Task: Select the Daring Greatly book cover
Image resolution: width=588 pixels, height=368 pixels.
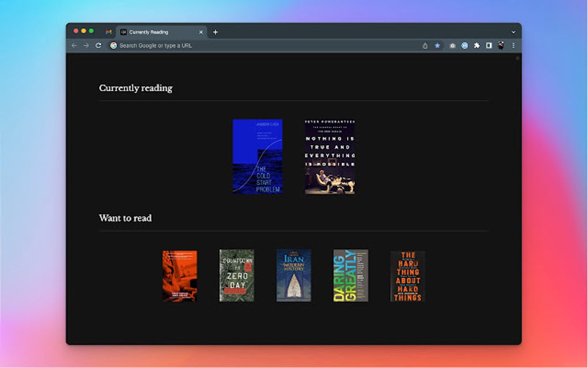Action: [x=350, y=276]
